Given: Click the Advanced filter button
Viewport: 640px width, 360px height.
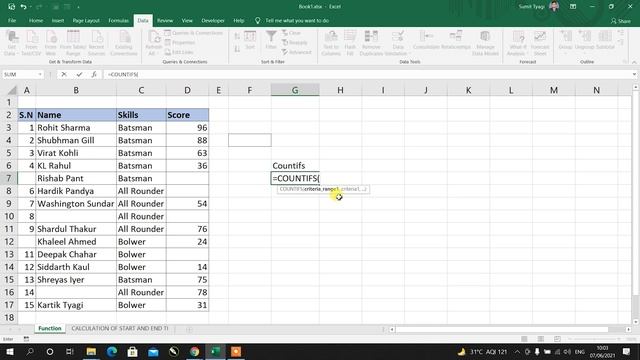Looking at the screenshot, I should pos(297,52).
